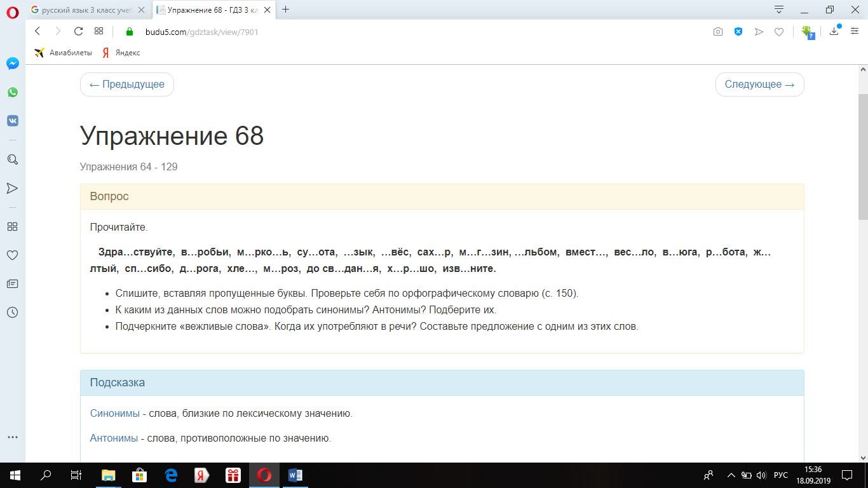This screenshot has width=868, height=488.
Task: Open WhatsApp in the Opera sidebar
Action: 12,92
